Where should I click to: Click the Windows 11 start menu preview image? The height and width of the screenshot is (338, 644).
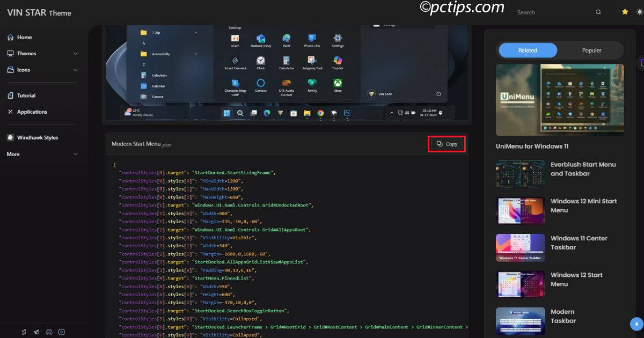point(287,73)
